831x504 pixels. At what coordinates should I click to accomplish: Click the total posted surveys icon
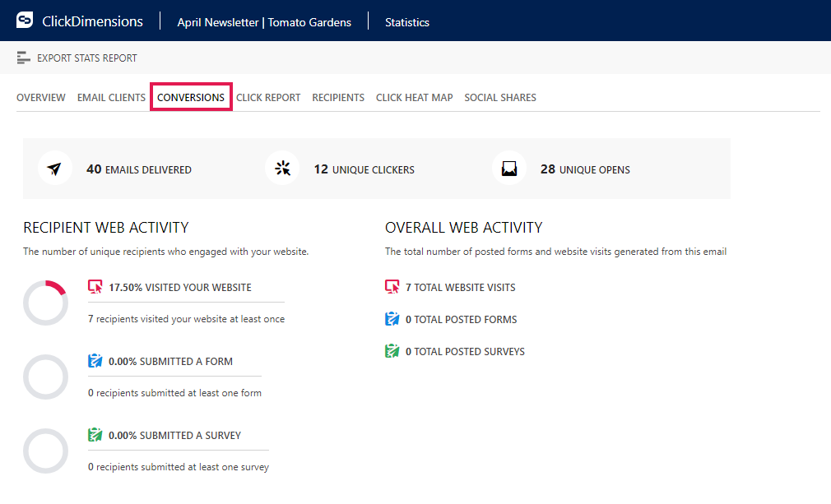click(392, 351)
